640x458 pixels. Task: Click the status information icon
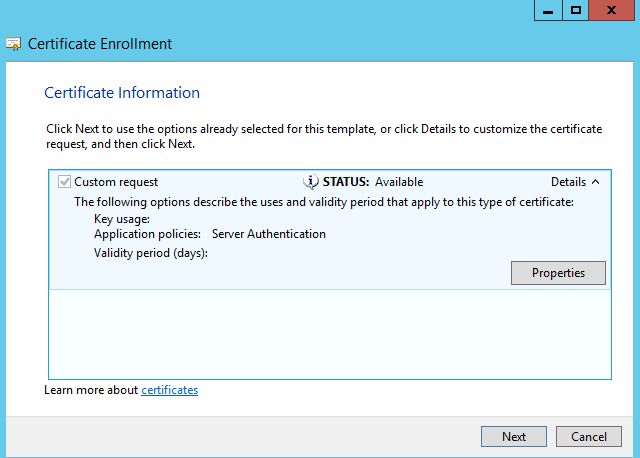coord(311,182)
